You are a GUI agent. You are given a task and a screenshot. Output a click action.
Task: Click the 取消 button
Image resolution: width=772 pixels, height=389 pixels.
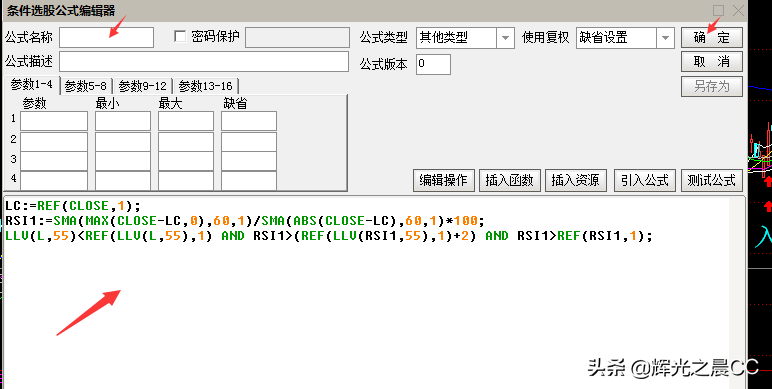[712, 62]
